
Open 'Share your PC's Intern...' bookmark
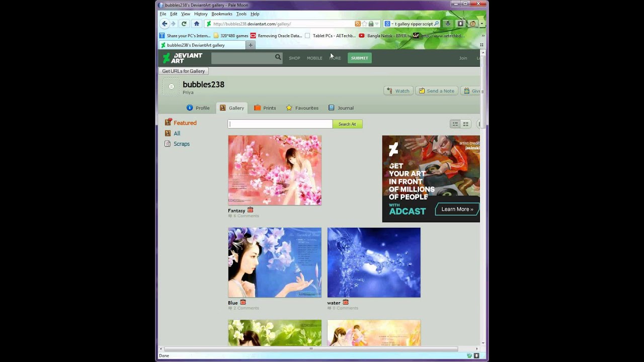click(x=185, y=36)
